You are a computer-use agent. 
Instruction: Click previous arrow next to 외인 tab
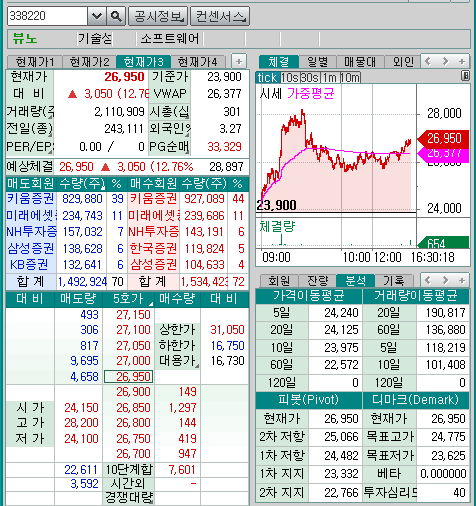[x=428, y=61]
